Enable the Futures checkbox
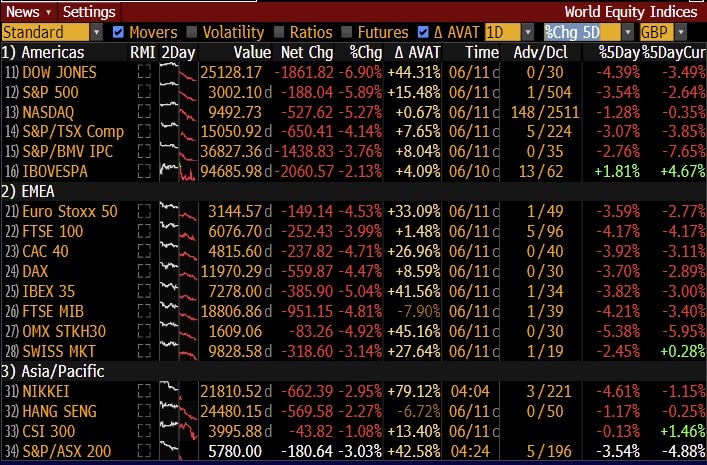Image resolution: width=707 pixels, height=465 pixels. click(347, 32)
